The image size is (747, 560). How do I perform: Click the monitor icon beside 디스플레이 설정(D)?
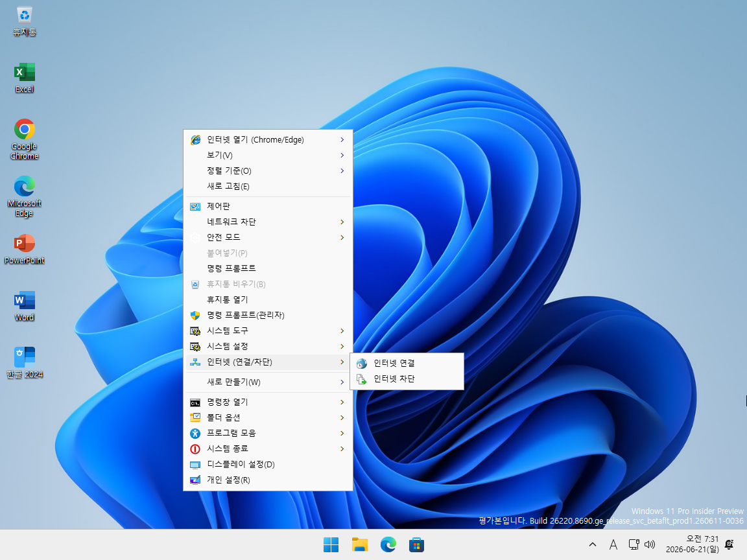195,465
